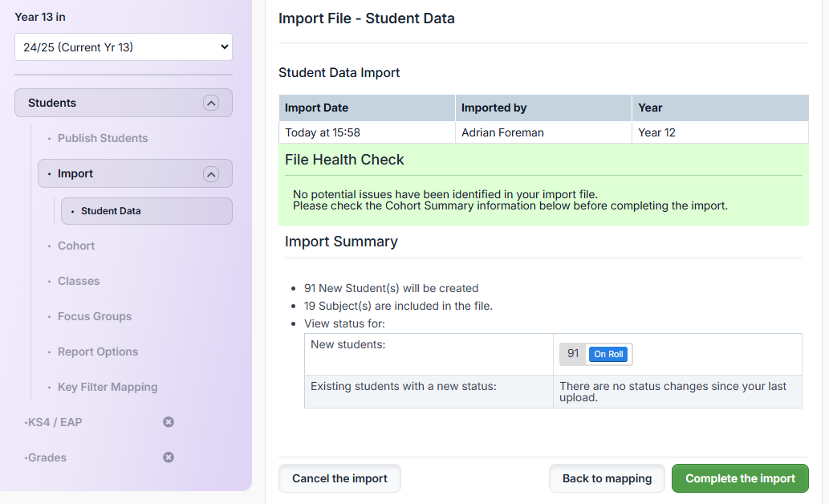
Task: Click the blue On Roll status badge
Action: click(x=608, y=354)
